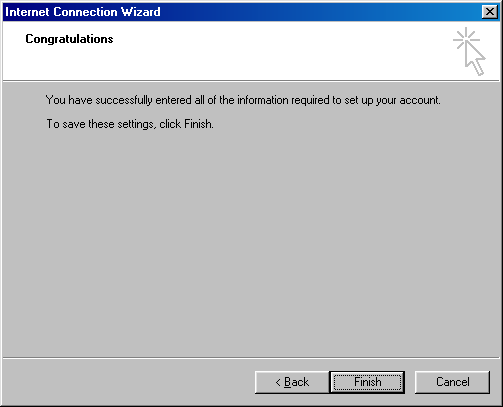503x407 pixels.
Task: Click the "To save these settings" instruction
Action: pyautogui.click(x=130, y=124)
